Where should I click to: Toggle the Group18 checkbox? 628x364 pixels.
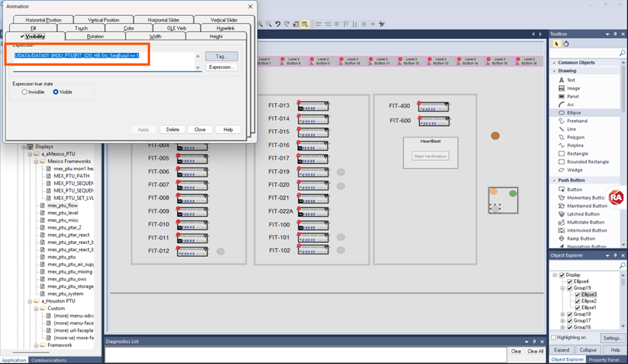(570, 314)
